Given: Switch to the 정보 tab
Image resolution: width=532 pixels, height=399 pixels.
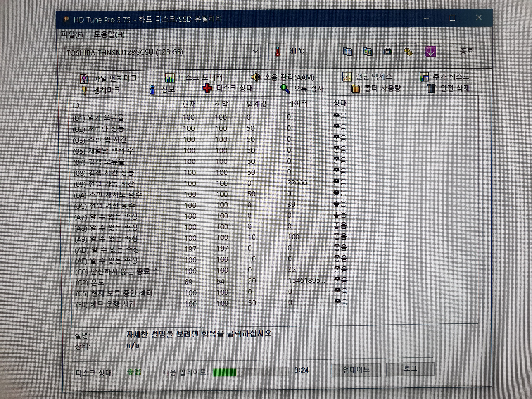Looking at the screenshot, I should tap(162, 89).
